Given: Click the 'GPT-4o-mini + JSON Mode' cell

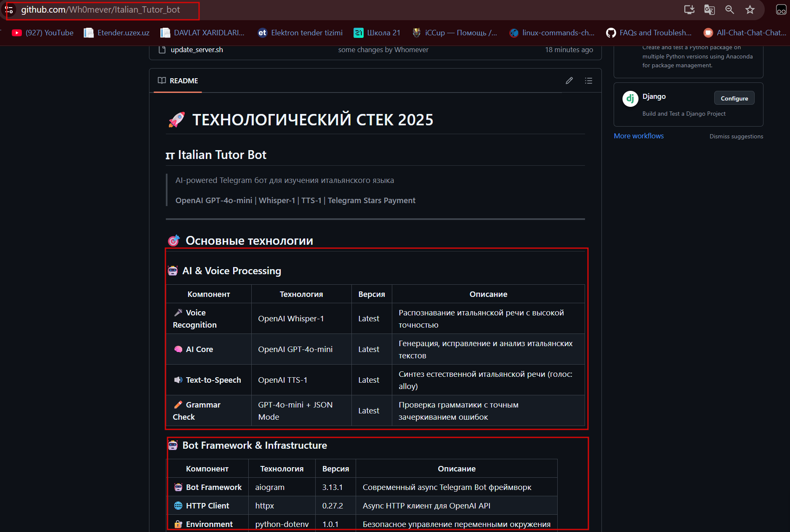Looking at the screenshot, I should tap(301, 410).
